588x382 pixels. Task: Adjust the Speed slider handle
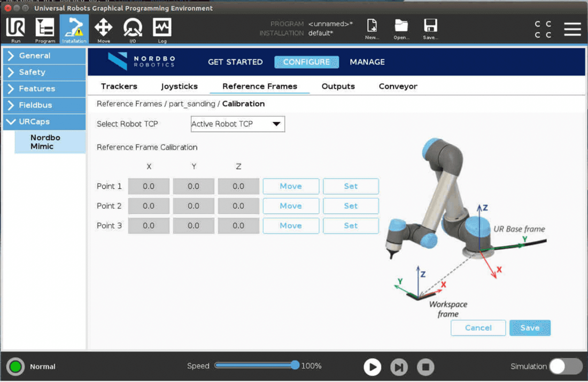tap(295, 365)
